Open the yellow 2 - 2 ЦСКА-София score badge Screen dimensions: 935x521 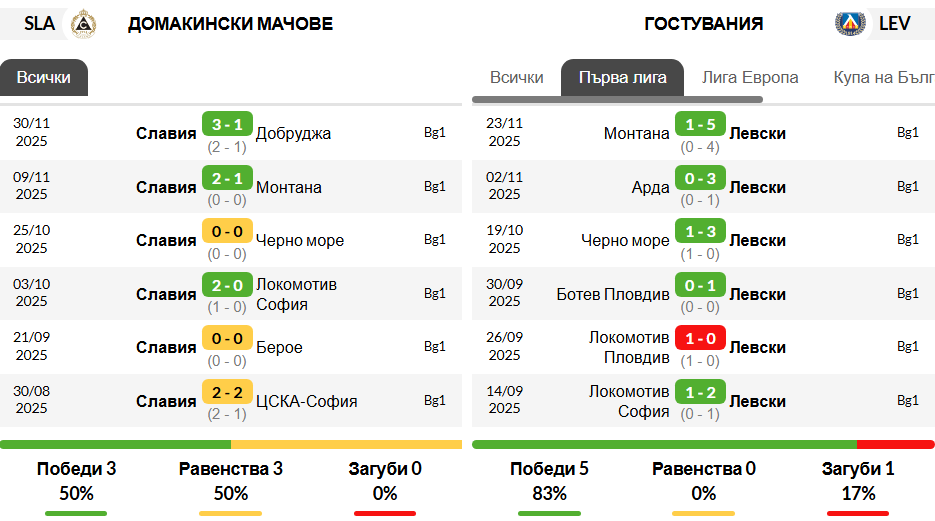pyautogui.click(x=227, y=392)
